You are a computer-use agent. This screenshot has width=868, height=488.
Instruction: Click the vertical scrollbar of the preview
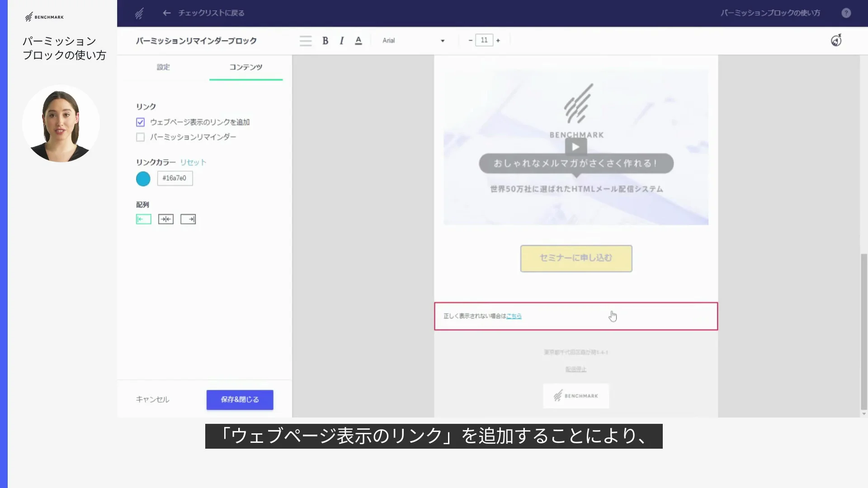pos(864,331)
